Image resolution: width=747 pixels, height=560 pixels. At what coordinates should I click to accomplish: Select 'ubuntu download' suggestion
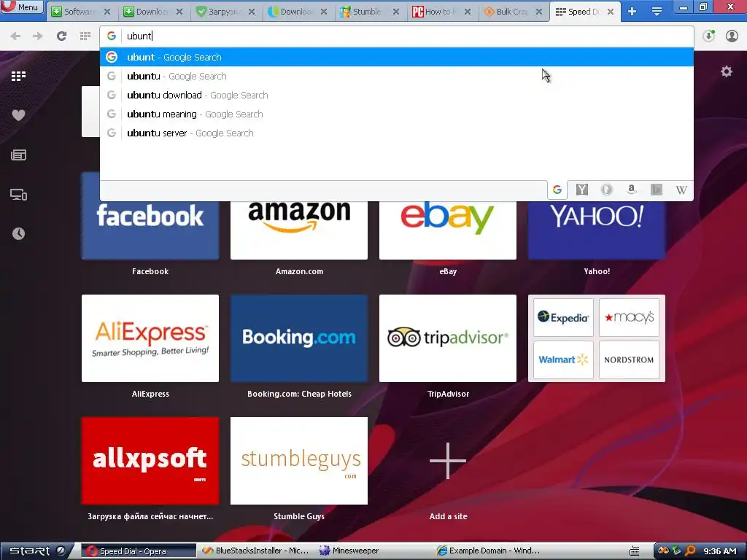pos(396,96)
